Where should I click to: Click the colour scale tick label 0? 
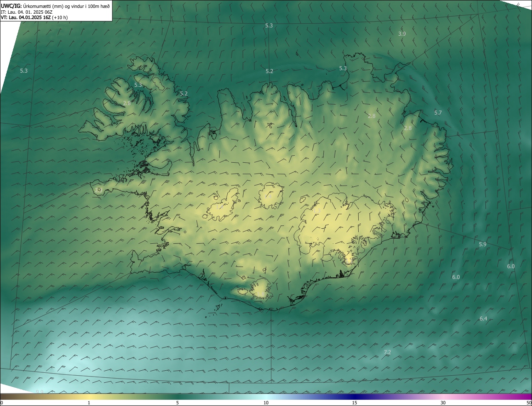tap(2, 403)
